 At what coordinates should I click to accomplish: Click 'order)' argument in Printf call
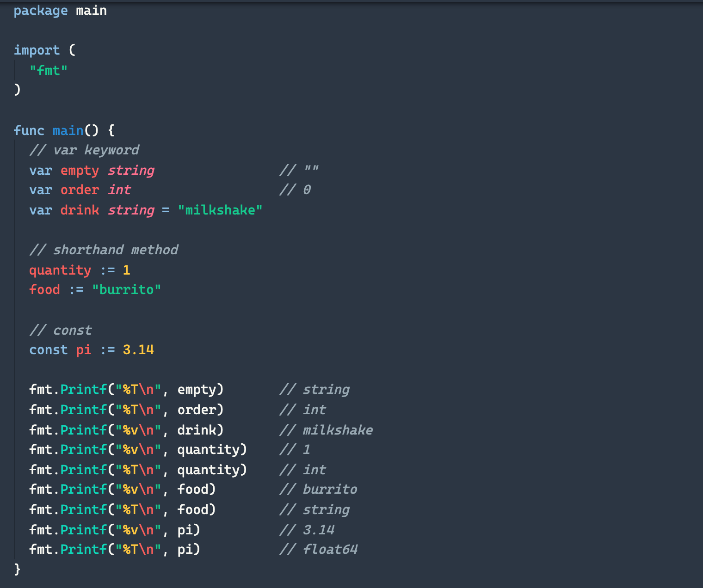[200, 410]
